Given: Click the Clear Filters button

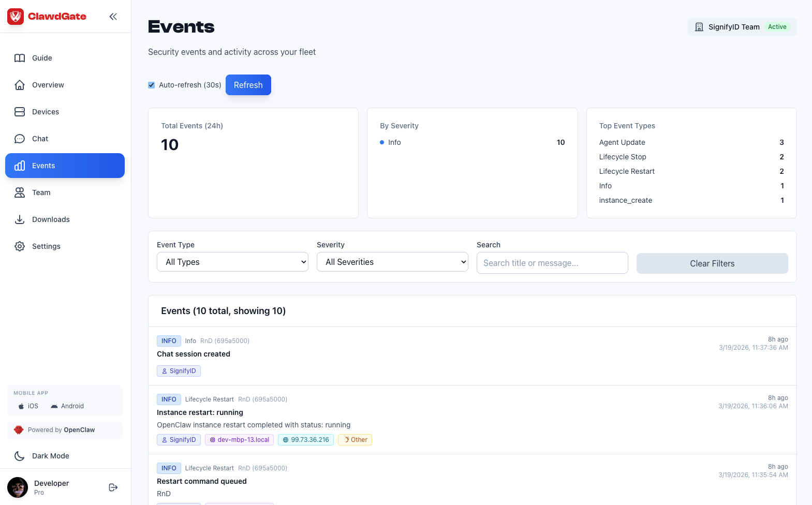Looking at the screenshot, I should coord(712,263).
